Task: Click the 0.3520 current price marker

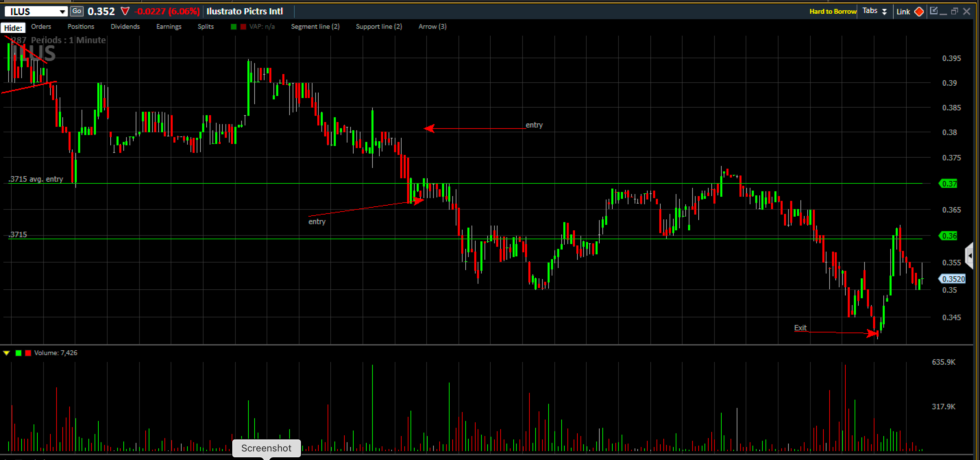Action: pos(953,279)
